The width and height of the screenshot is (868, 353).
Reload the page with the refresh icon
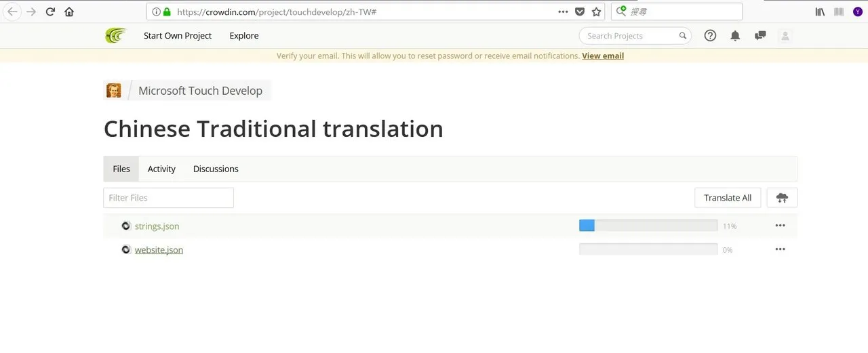(x=50, y=12)
